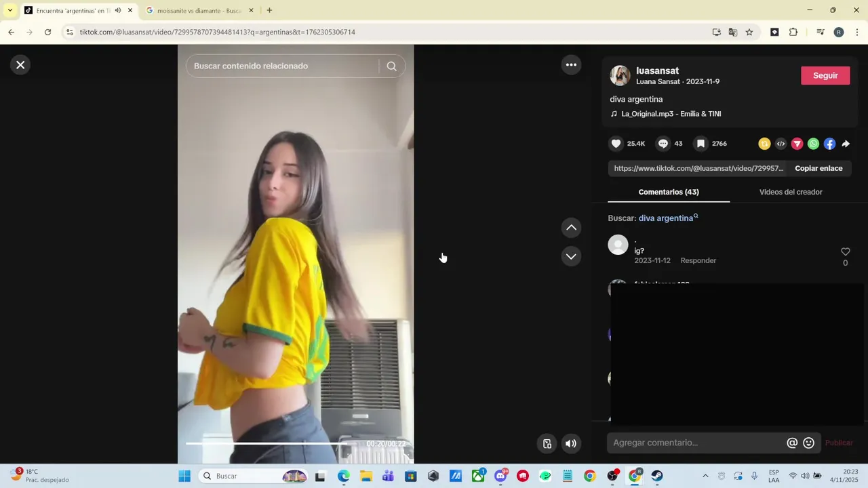Insert mention with @ icon
Image resolution: width=868 pixels, height=488 pixels.
pos(791,443)
